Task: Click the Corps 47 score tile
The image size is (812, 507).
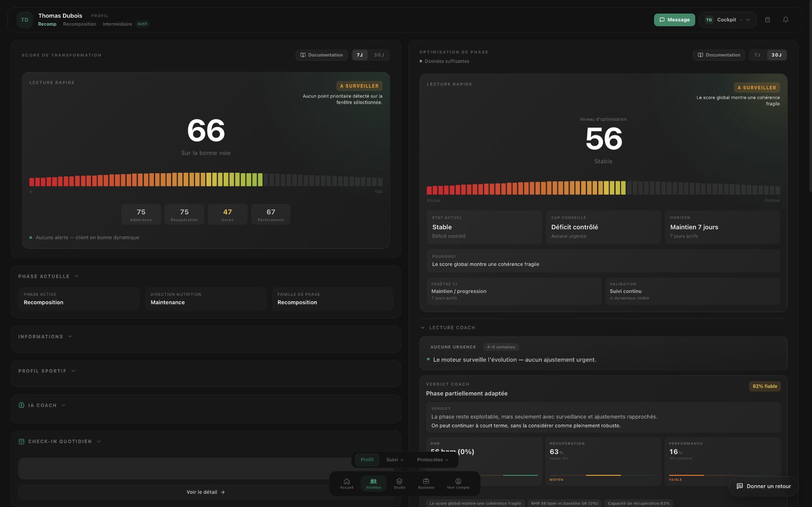Action: pos(228,214)
